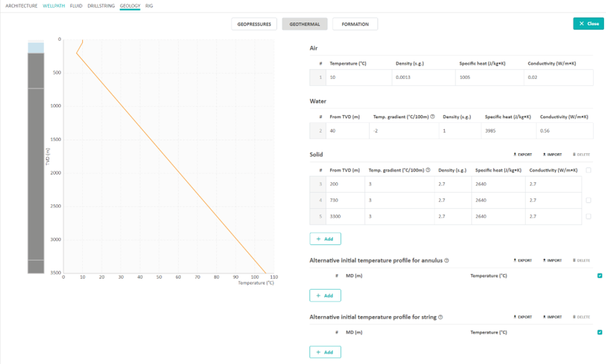Viewport: 606px width, 364px height.
Task: Uncheck the annulus temperature profile checkbox
Action: (599, 276)
